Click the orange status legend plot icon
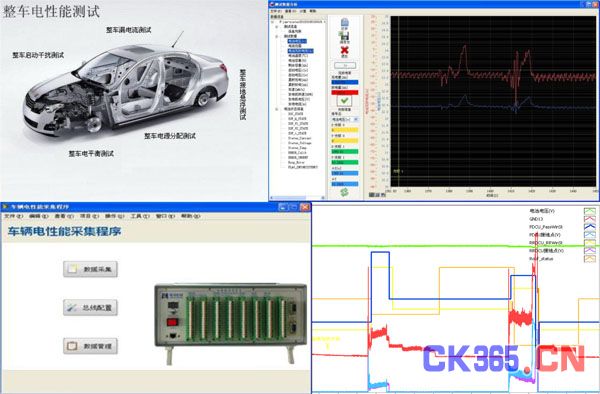 pyautogui.click(x=590, y=259)
